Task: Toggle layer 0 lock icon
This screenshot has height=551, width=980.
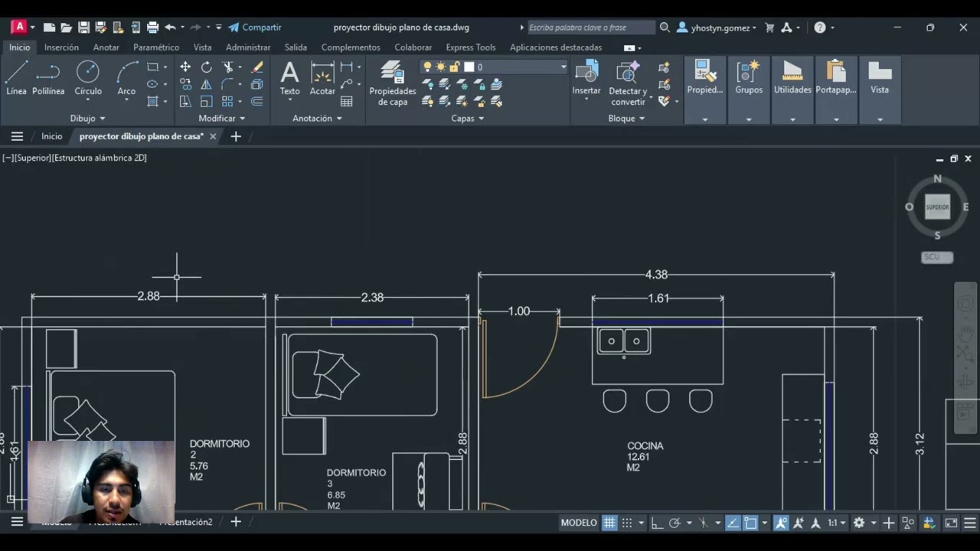Action: pyautogui.click(x=455, y=67)
